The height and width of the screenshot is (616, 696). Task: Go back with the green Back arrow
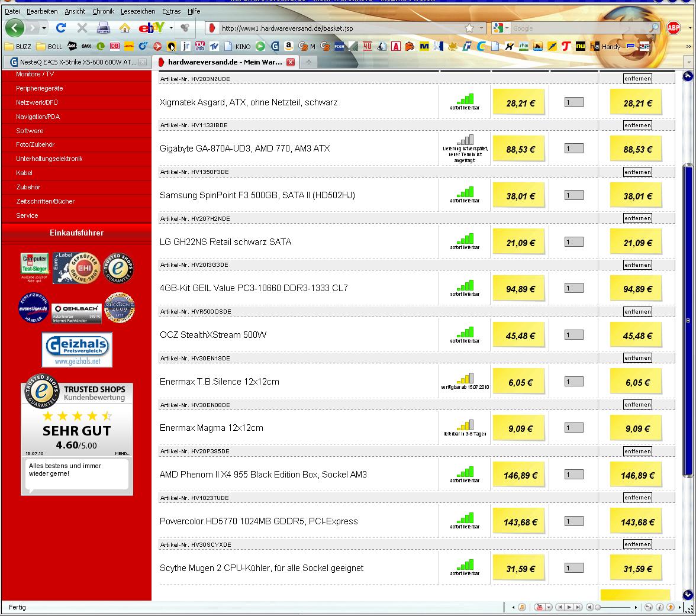pyautogui.click(x=15, y=28)
